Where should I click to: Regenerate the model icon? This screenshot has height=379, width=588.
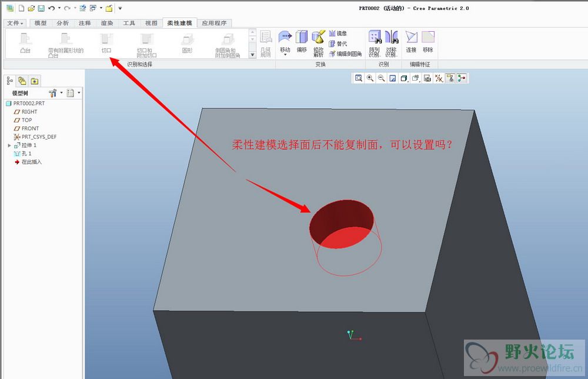83,8
